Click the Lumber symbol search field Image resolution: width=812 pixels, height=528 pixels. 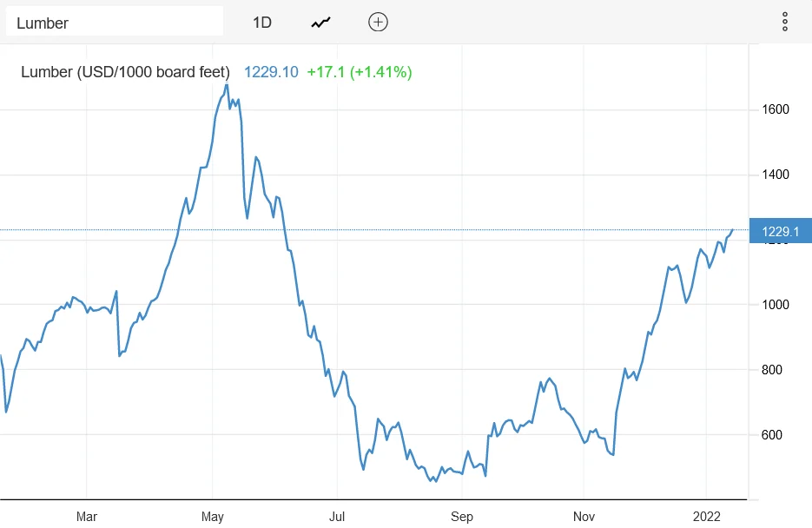pos(115,23)
